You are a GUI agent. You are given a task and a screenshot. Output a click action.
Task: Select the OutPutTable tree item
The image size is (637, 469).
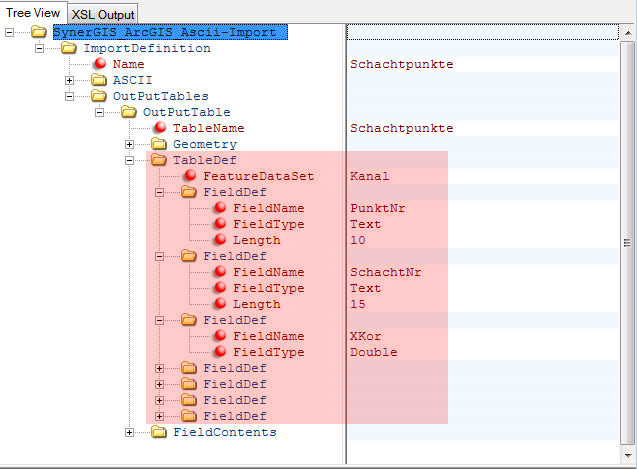(186, 112)
